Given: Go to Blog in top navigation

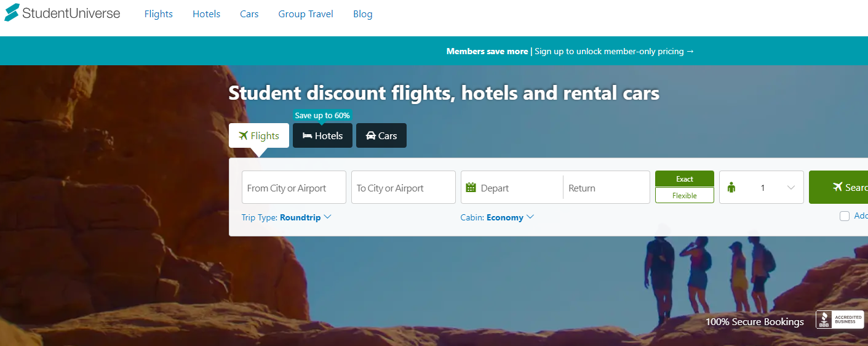Looking at the screenshot, I should (x=363, y=14).
